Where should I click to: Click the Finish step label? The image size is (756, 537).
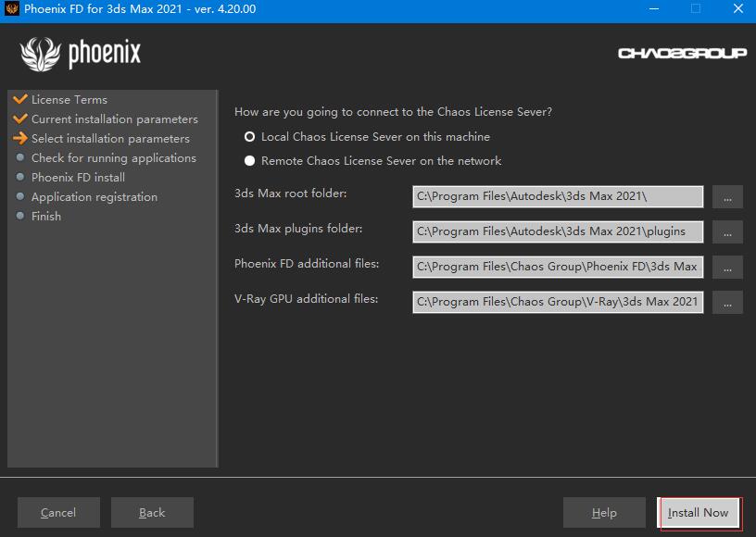(x=46, y=217)
